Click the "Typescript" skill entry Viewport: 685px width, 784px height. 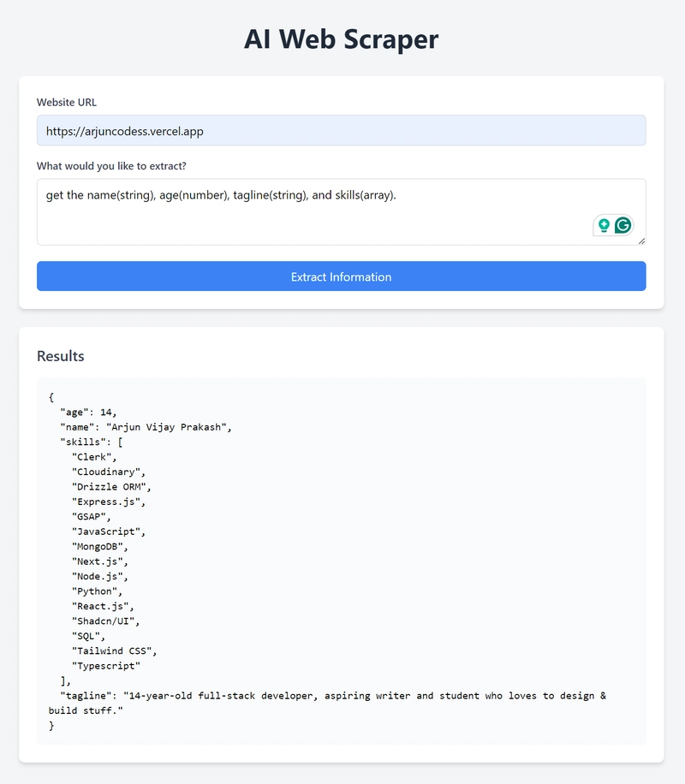coord(106,666)
